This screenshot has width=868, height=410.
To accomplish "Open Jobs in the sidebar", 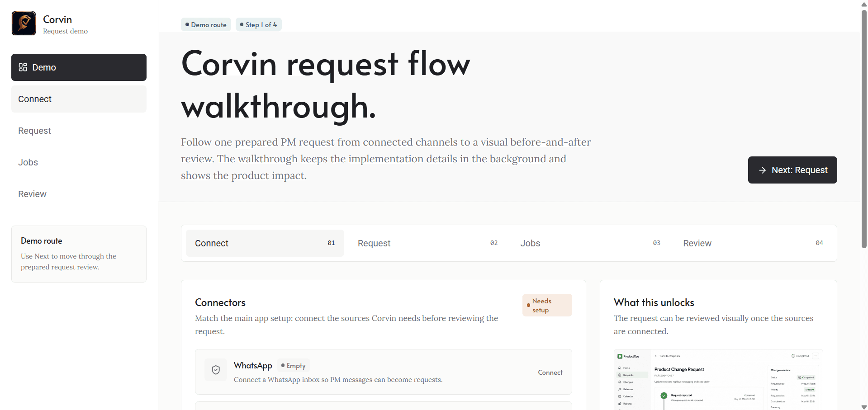I will tap(79, 162).
